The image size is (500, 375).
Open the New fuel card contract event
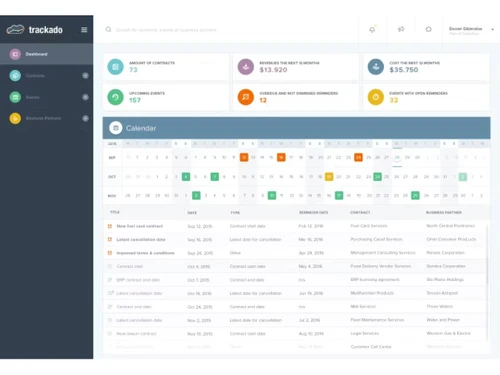(x=140, y=226)
